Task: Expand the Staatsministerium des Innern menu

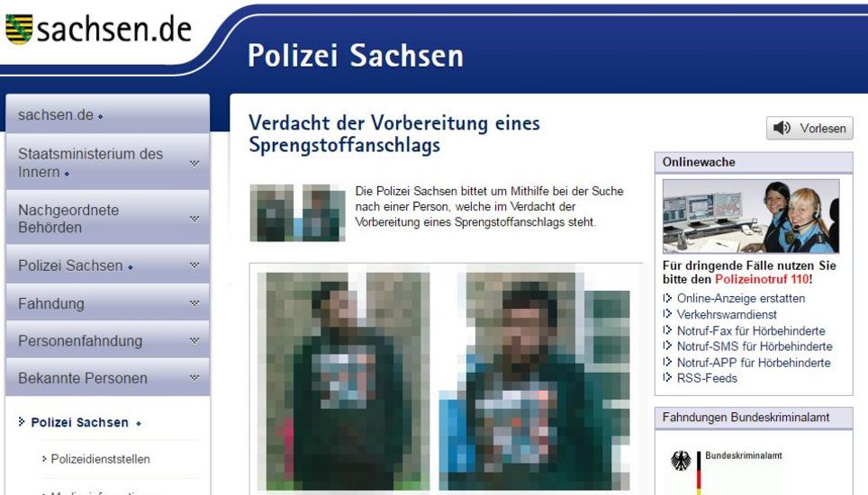Action: [x=194, y=163]
